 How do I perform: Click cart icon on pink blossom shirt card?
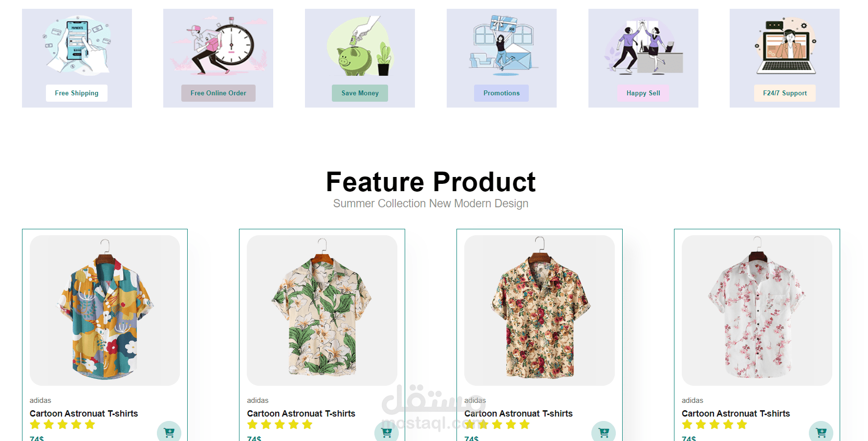point(821,432)
